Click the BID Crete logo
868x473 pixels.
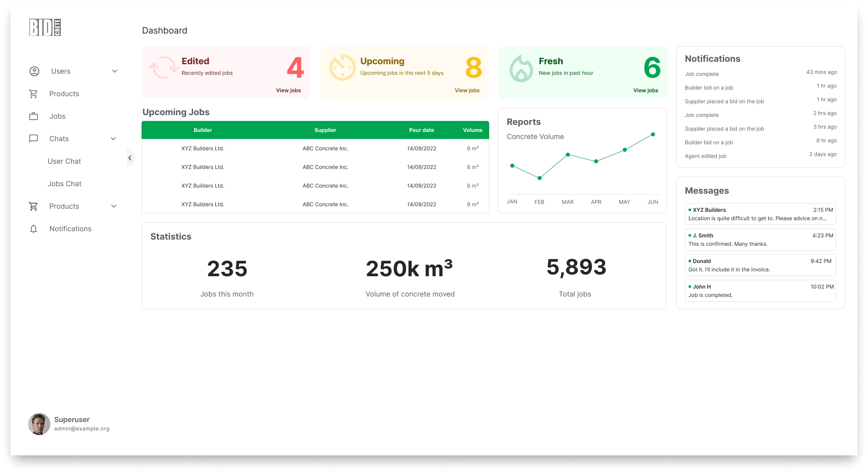[45, 27]
